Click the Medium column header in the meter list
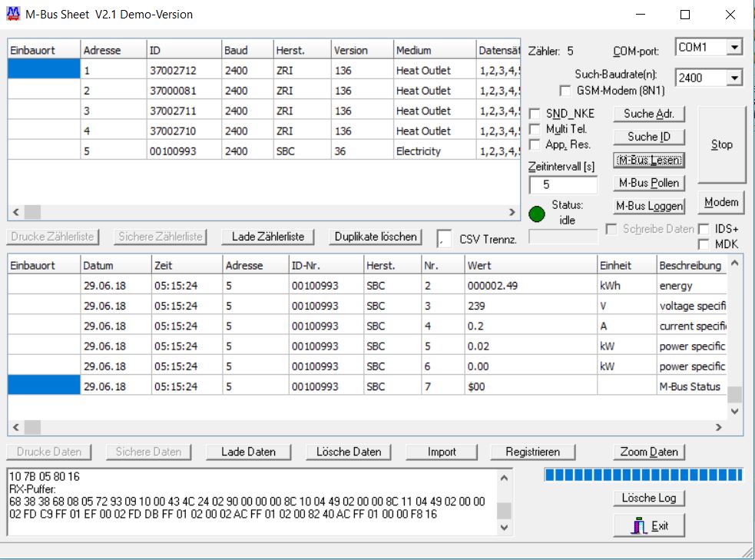755x560 pixels. [x=434, y=50]
